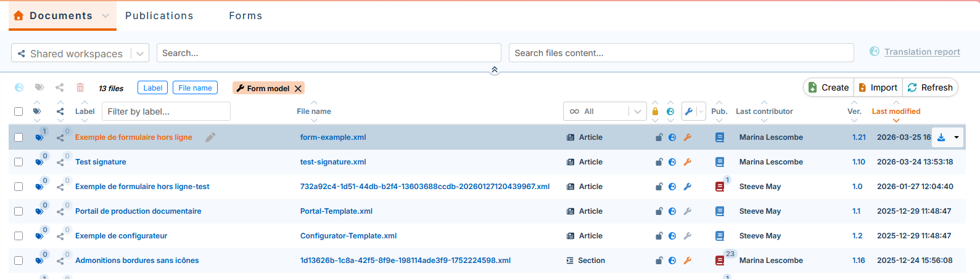The image size is (980, 279).
Task: Sort by the File name column header
Action: 313,111
